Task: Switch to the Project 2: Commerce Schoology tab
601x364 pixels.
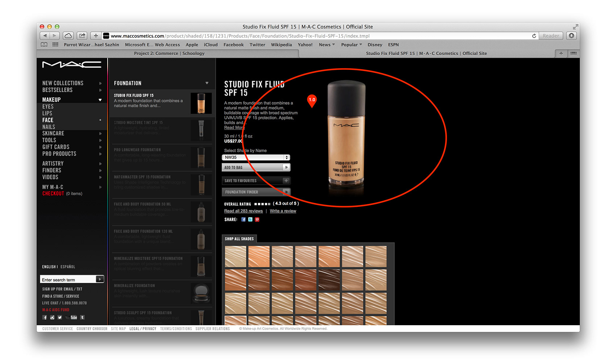Action: coord(169,53)
